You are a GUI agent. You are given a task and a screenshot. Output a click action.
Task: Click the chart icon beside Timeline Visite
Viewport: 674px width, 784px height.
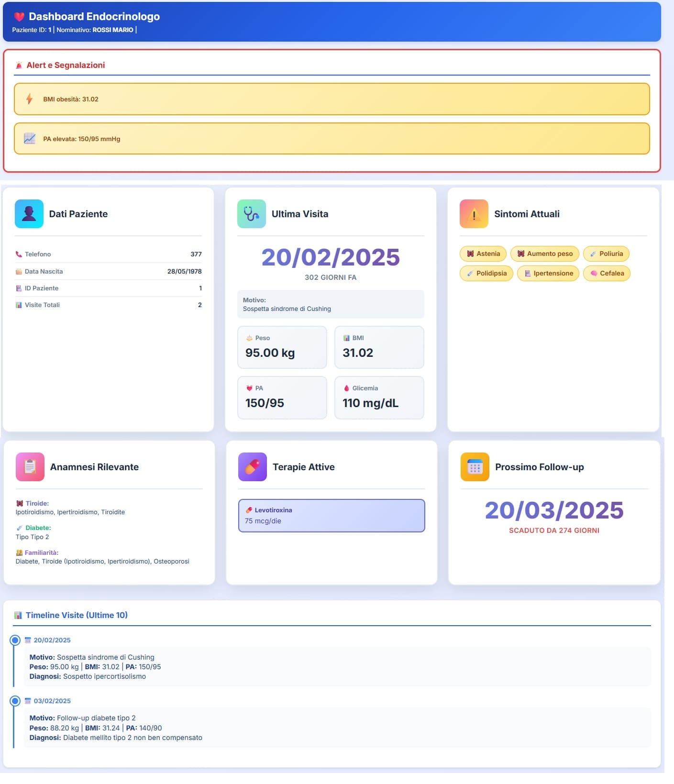click(x=18, y=616)
